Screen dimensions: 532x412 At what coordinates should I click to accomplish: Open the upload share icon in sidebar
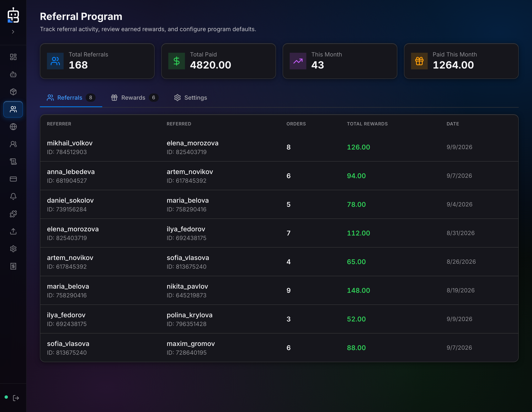pyautogui.click(x=13, y=231)
